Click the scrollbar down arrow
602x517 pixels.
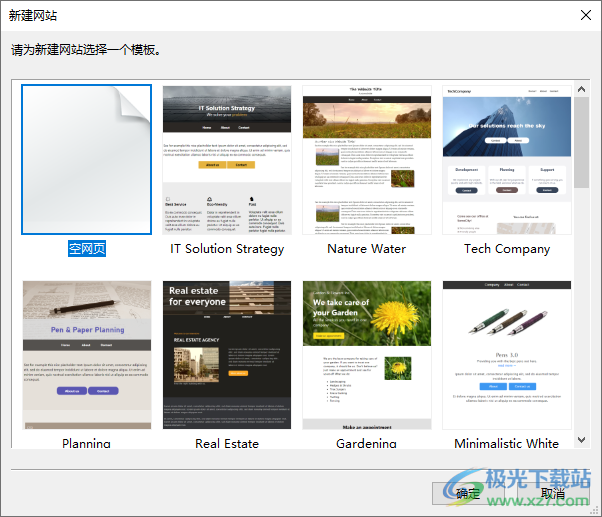(x=582, y=440)
